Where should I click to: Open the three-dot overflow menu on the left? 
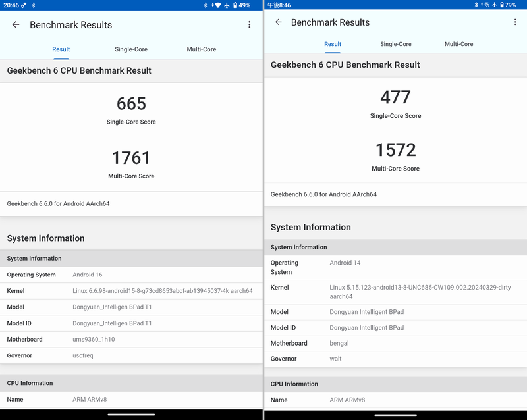[249, 24]
